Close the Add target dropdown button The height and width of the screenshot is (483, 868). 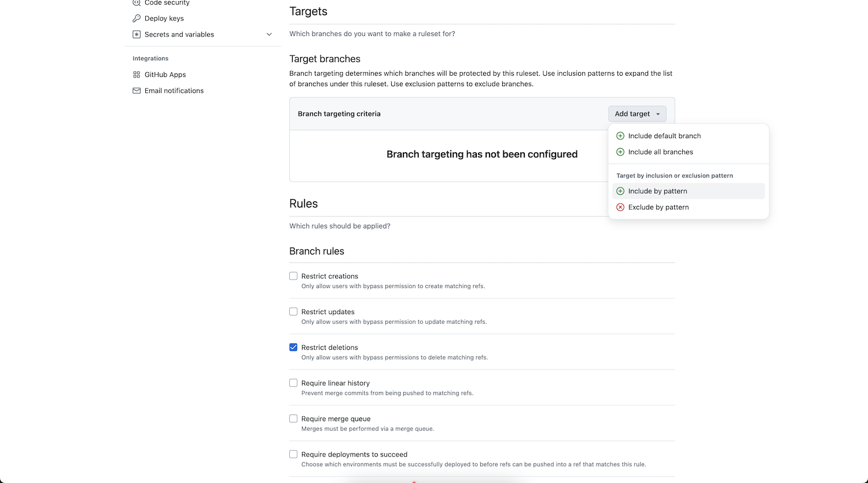[x=637, y=114]
